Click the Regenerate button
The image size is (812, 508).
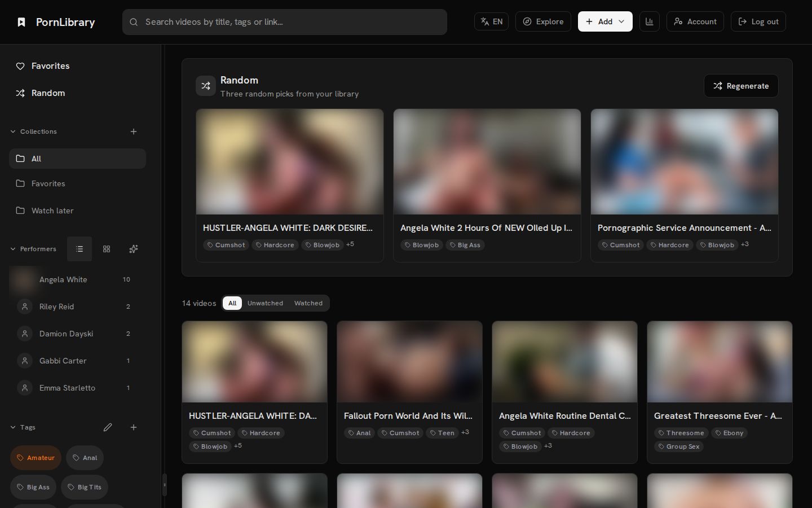coord(741,86)
